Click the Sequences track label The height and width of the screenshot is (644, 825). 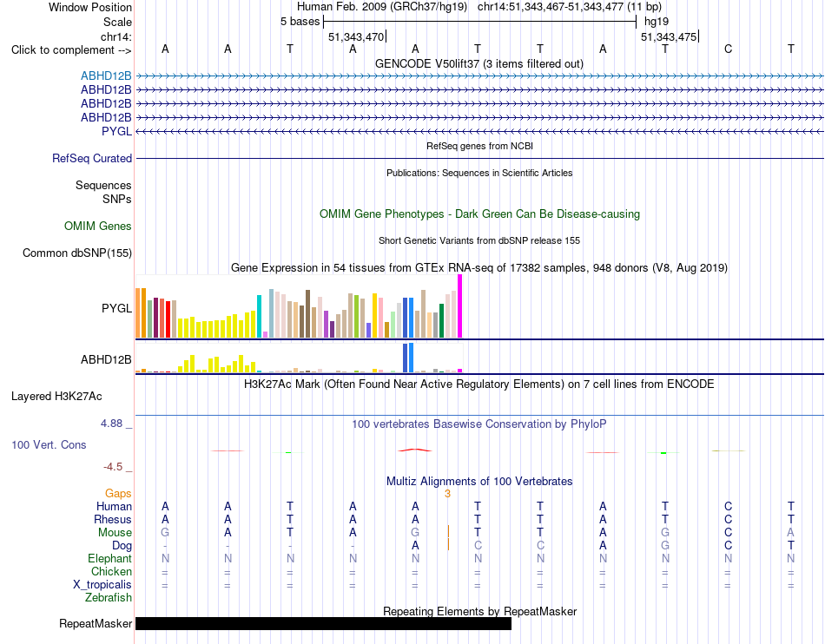[x=103, y=185]
